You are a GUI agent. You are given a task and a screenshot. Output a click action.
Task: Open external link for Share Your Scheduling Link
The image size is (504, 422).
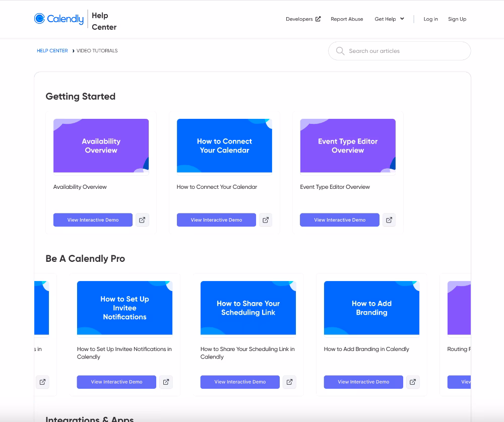289,382
